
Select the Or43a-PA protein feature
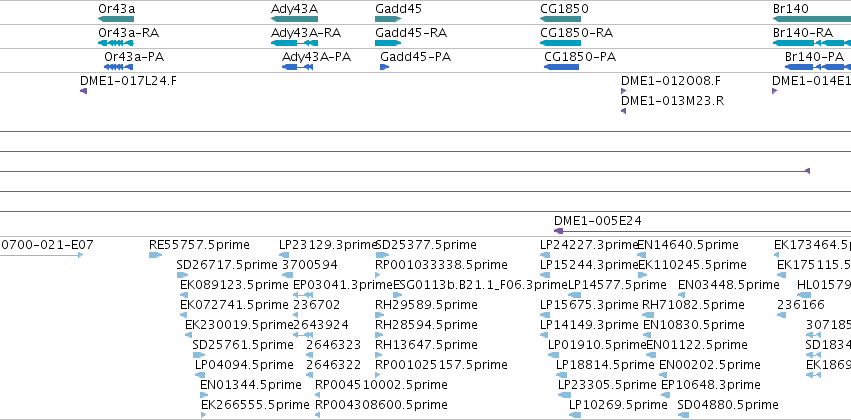(x=118, y=67)
